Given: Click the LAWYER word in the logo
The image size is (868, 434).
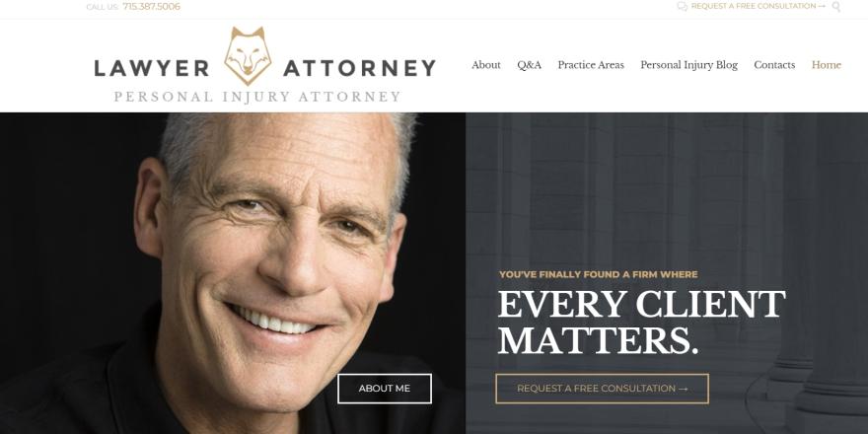Looking at the screenshot, I should click(152, 68).
